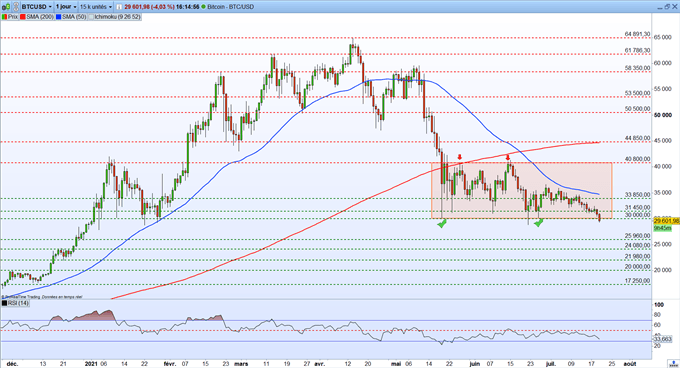The image size is (680, 368).
Task: Click the RSI value tag 33,663
Action: pos(663,339)
